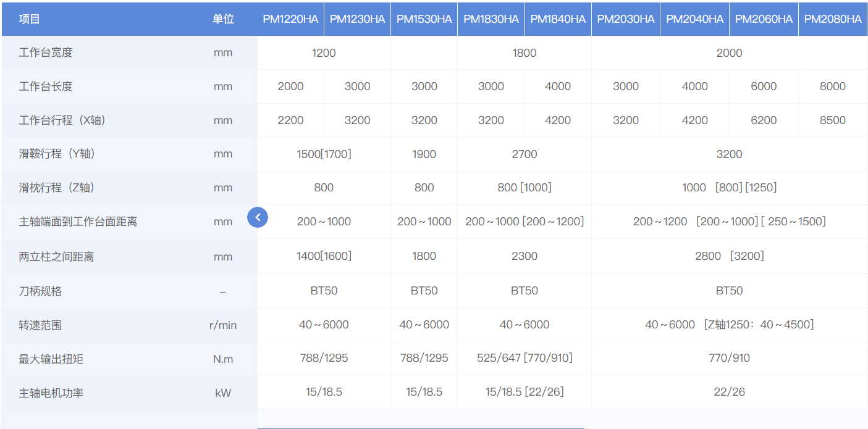Click the 1800 value in 工作台宽度 row
This screenshot has height=429, width=868.
coord(525,52)
